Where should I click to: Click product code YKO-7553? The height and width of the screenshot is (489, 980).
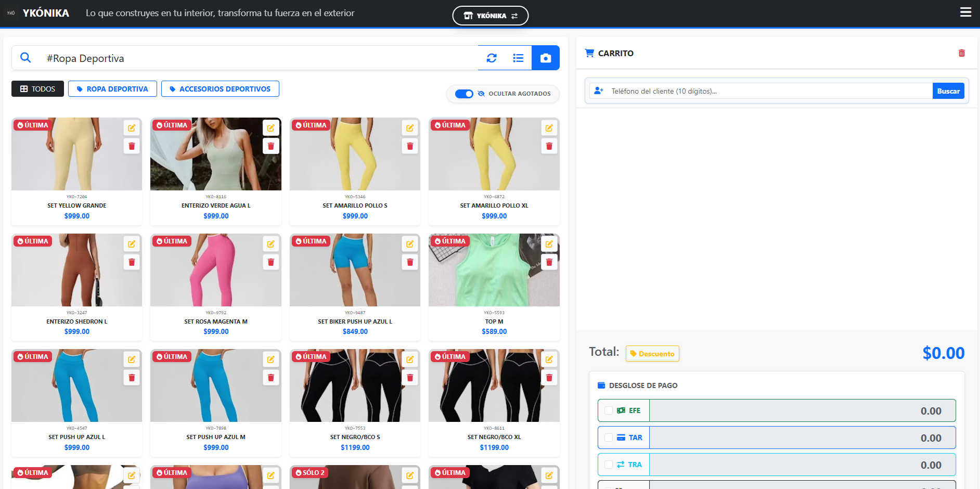pyautogui.click(x=355, y=428)
